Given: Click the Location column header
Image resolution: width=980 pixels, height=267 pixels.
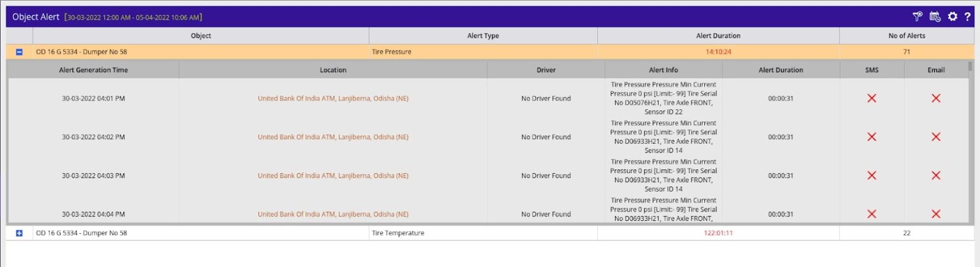Looking at the screenshot, I should pyautogui.click(x=333, y=70).
